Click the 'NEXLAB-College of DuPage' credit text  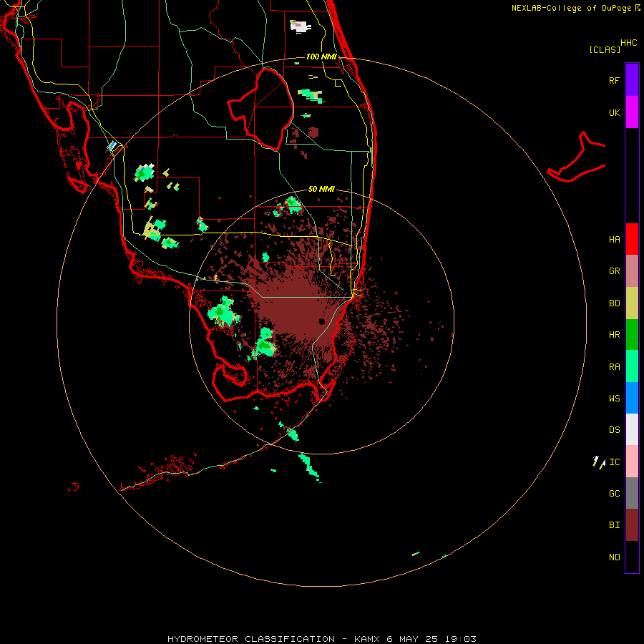point(571,8)
